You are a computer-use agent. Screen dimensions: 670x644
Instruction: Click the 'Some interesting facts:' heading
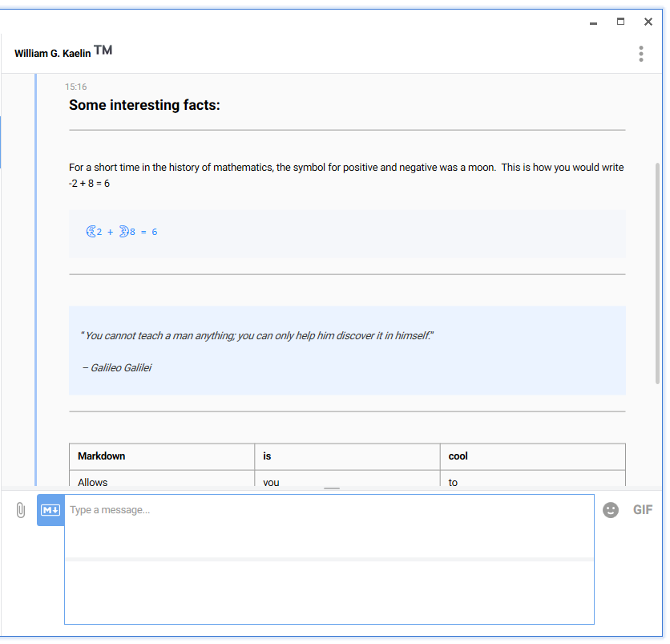click(x=144, y=105)
